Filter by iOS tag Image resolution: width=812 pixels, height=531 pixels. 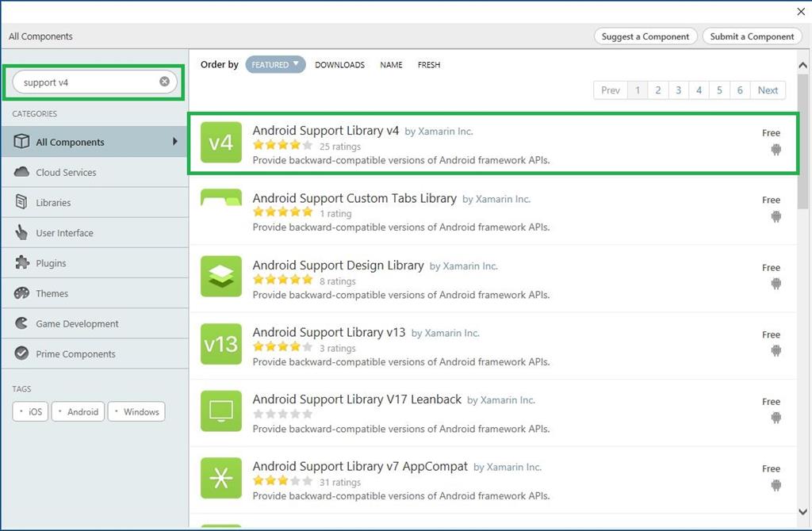(x=30, y=411)
